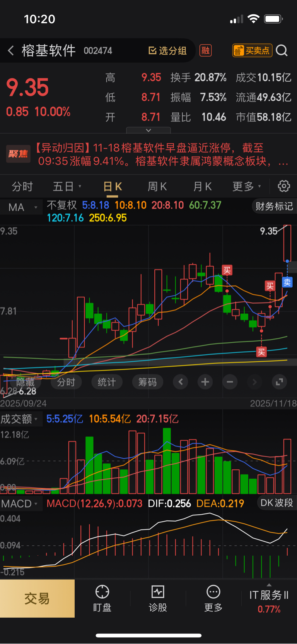Open the 异动归因 news headline
The width and height of the screenshot is (297, 644).
pos(160,154)
